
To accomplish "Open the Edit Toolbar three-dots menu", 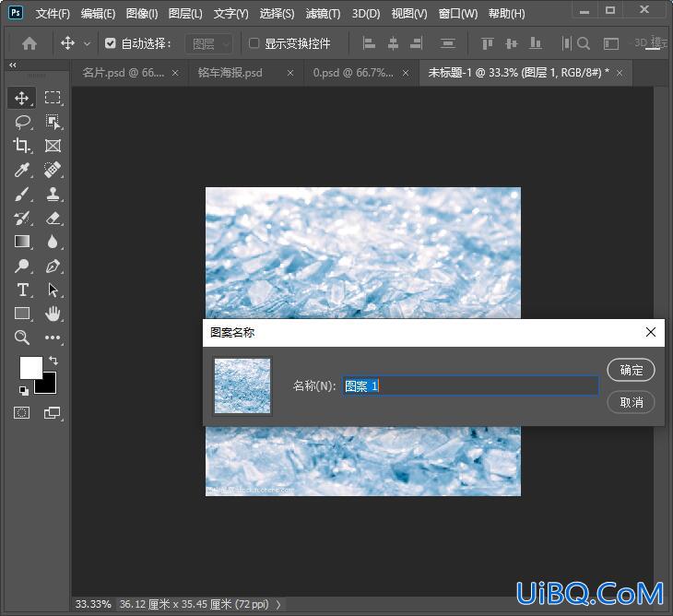I will (53, 338).
